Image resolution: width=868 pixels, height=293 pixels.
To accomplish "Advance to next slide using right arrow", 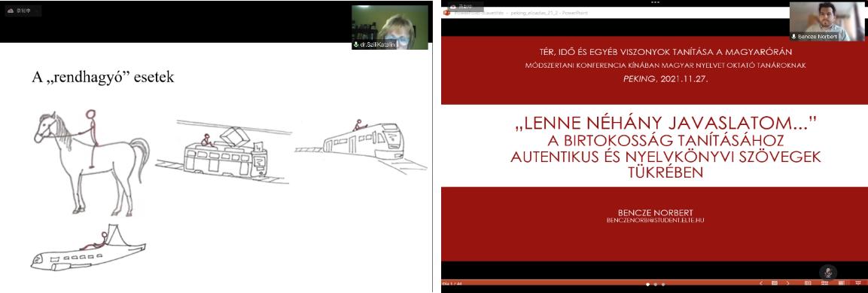I will [x=787, y=283].
